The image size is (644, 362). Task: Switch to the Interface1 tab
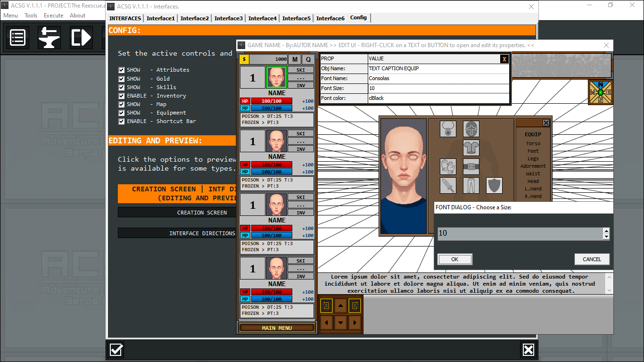(x=161, y=18)
